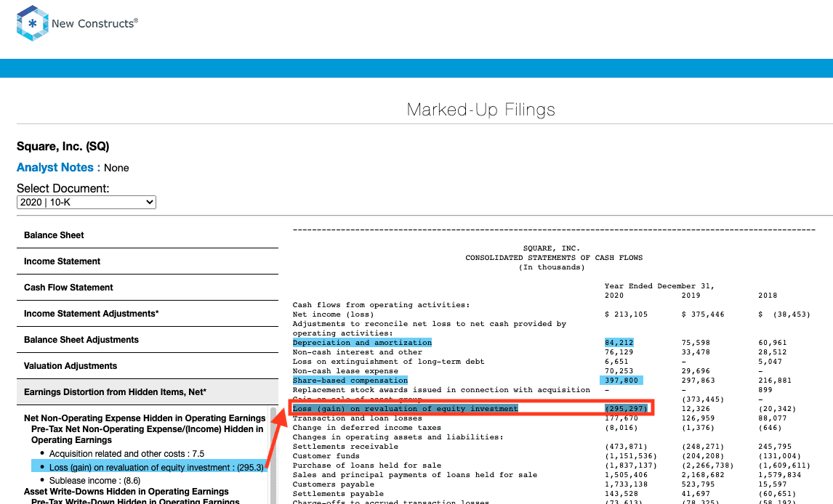Click the left panel vertical scrollbar
This screenshot has width=833, height=504.
click(274, 456)
